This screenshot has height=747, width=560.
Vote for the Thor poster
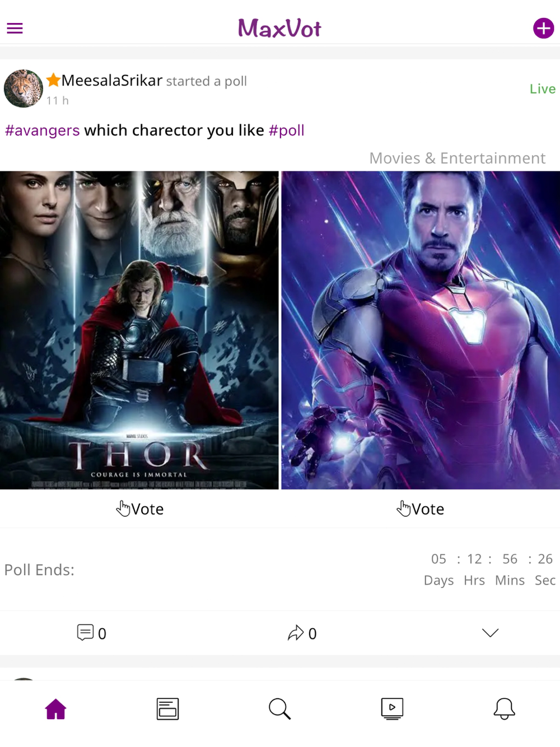[139, 508]
